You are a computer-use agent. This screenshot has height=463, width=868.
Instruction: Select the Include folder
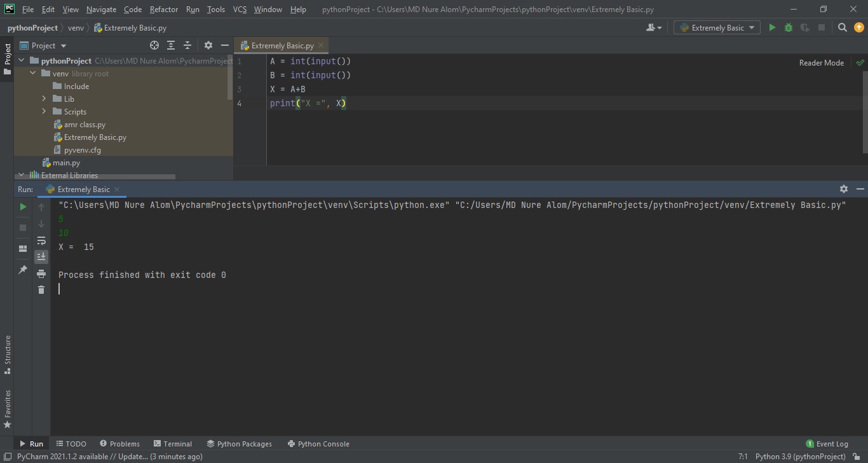(x=71, y=86)
